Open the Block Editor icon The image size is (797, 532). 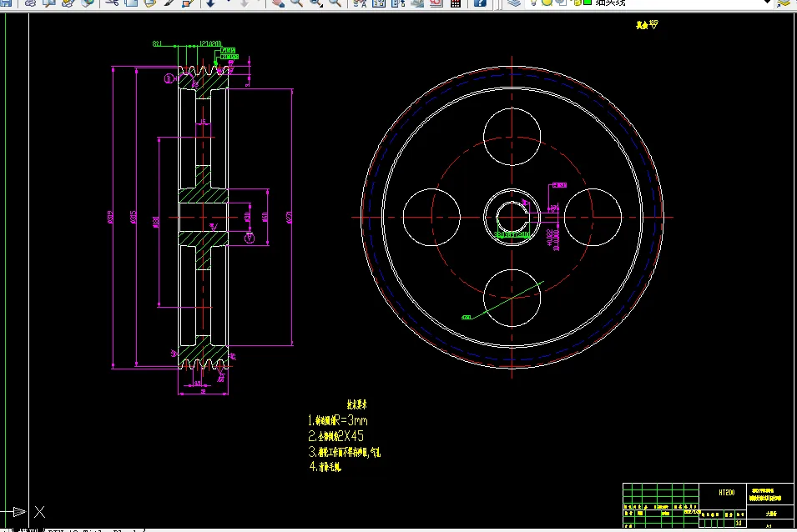pos(188,3)
